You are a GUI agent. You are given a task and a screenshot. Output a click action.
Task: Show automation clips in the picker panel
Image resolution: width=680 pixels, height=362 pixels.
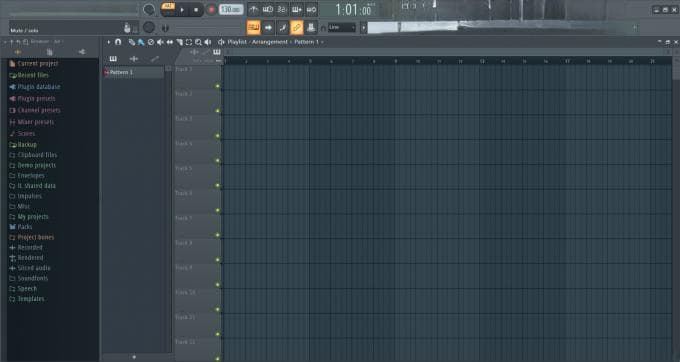[154, 59]
